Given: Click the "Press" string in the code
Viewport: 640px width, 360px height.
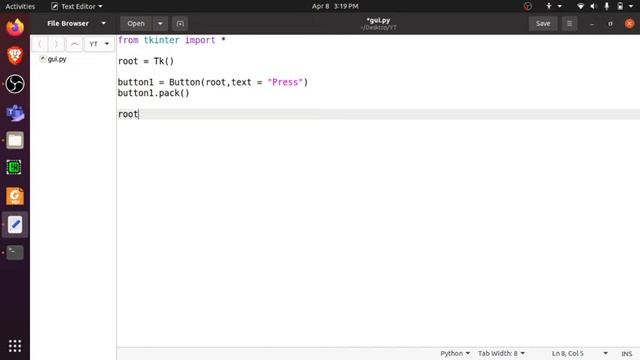Looking at the screenshot, I should 285,82.
